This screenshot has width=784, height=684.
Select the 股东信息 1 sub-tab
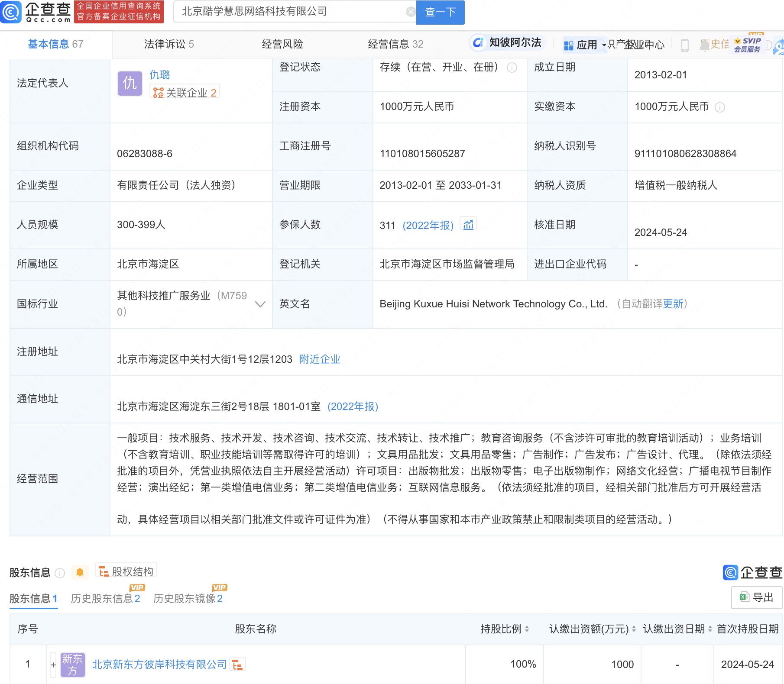33,599
